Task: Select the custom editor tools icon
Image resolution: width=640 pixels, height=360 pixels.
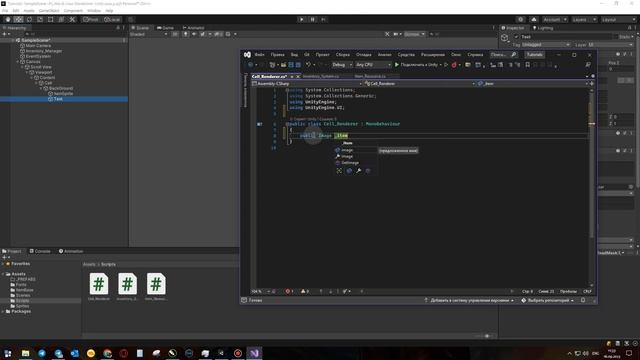Action: [72, 20]
